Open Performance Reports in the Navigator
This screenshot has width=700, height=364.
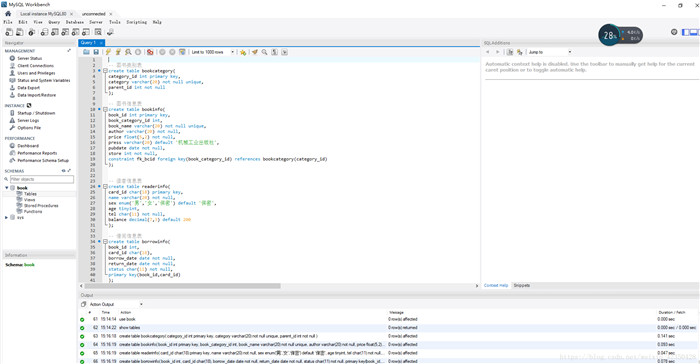click(37, 153)
